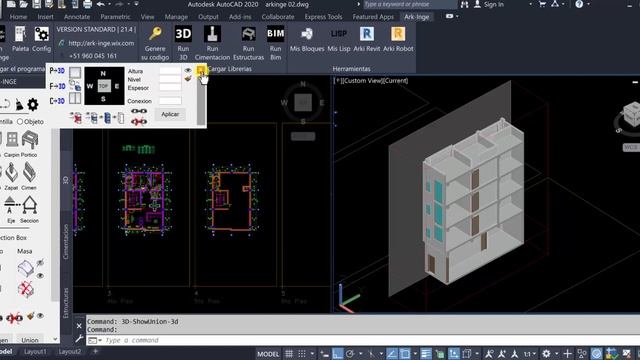Toggle the eye icon beside Altura

tap(188, 70)
